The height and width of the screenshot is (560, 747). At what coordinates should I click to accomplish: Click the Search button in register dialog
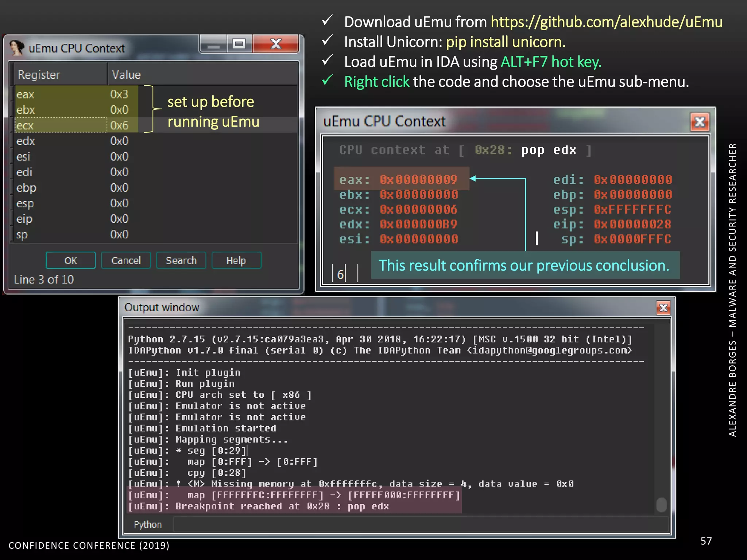(181, 260)
